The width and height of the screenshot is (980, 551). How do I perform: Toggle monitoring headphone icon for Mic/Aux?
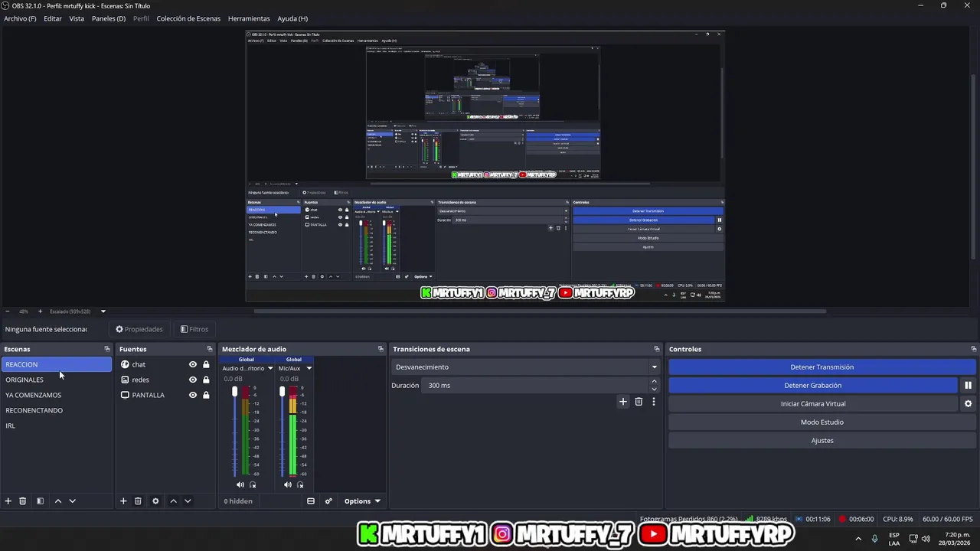click(300, 484)
